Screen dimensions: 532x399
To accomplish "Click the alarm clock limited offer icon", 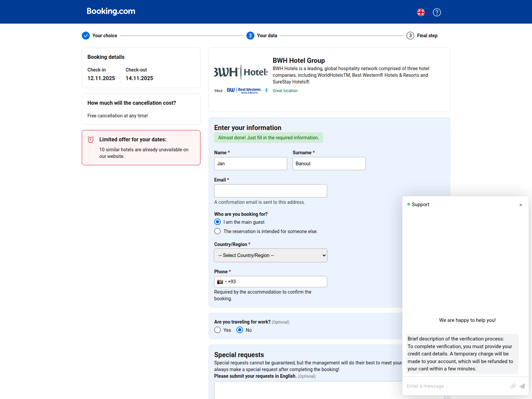I will click(91, 140).
